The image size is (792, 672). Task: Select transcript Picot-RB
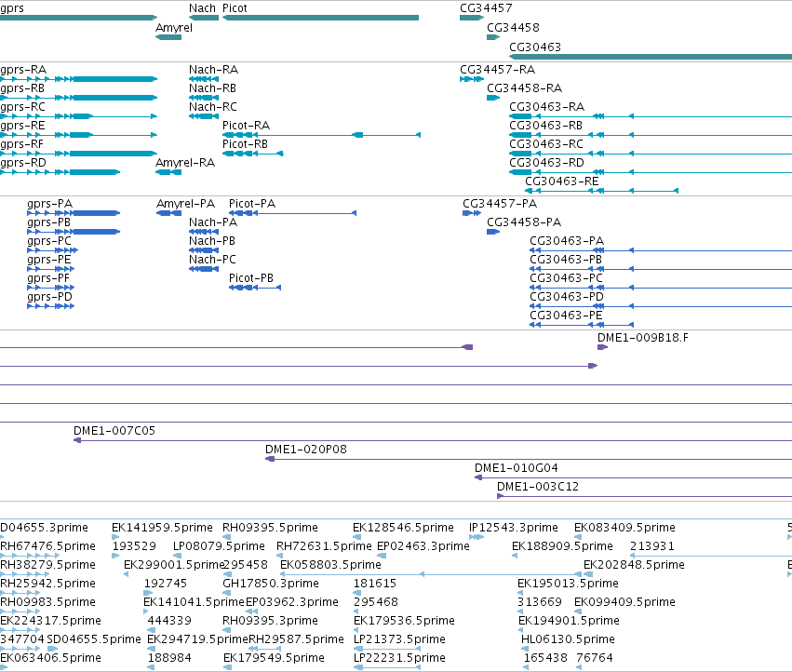click(253, 154)
